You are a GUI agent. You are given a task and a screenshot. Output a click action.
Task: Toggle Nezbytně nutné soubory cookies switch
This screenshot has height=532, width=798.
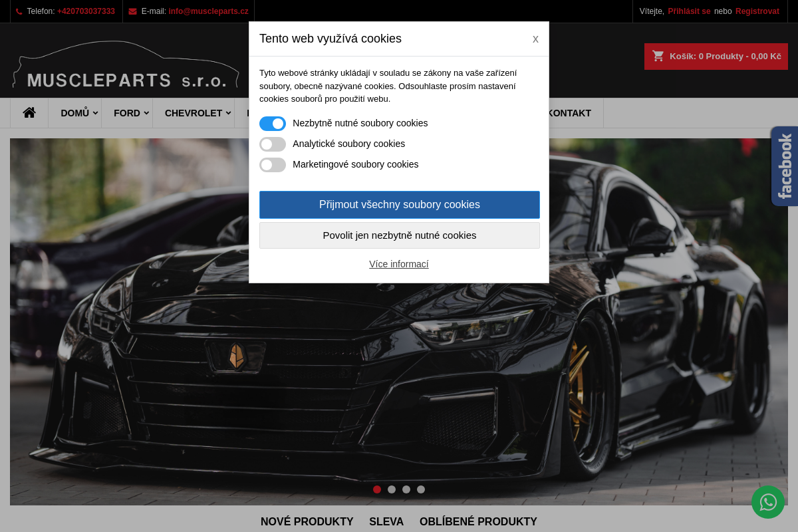point(273,124)
